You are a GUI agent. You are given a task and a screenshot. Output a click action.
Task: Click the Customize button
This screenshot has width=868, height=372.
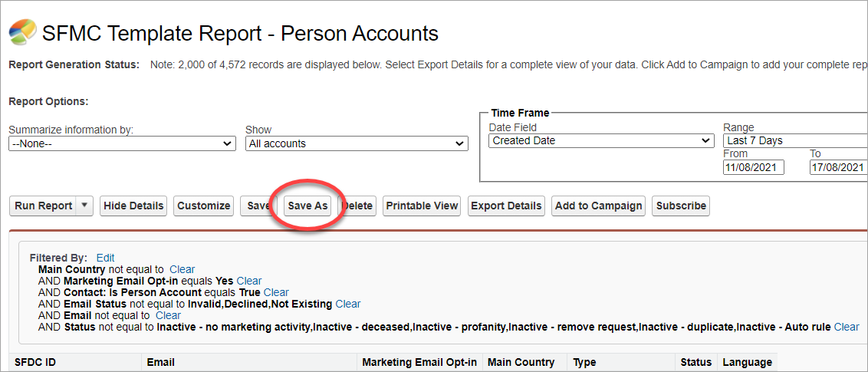(203, 206)
